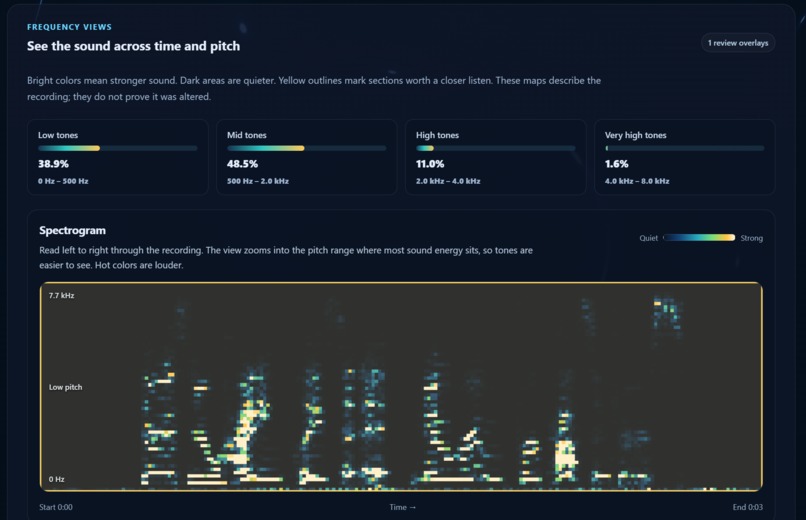Click the 'Quiet' legend label
Screen dimensions: 806x520
point(649,238)
